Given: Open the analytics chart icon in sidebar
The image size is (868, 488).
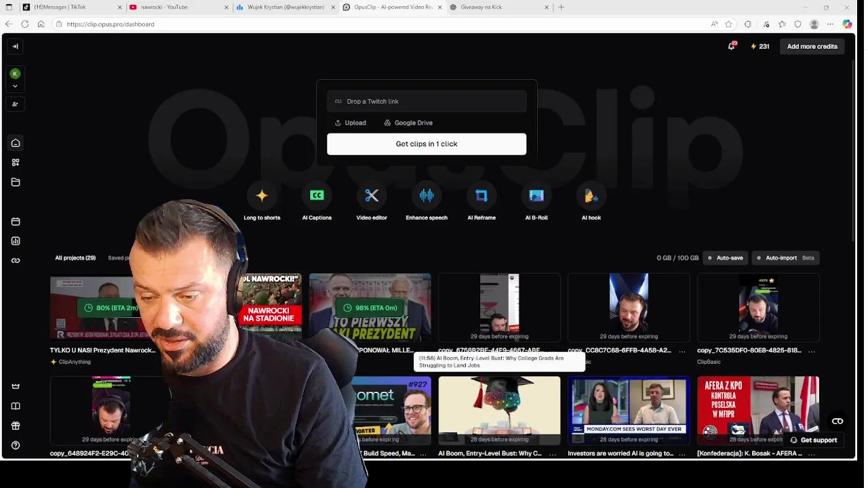Looking at the screenshot, I should [x=16, y=241].
